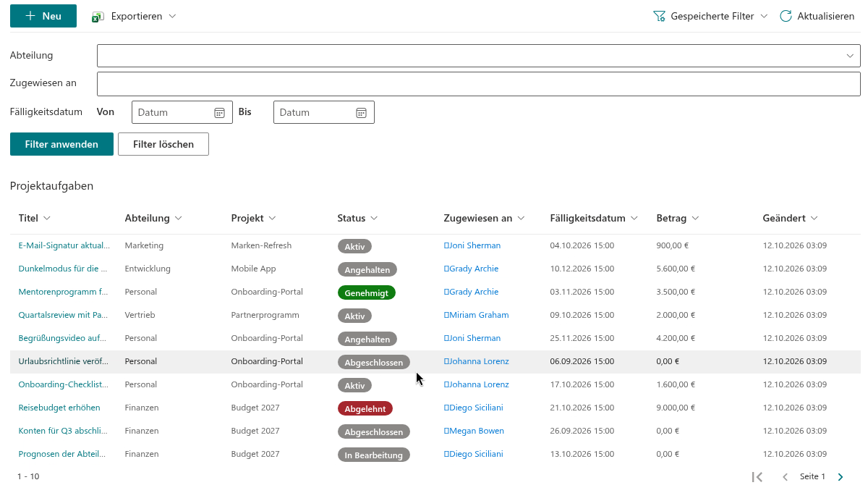Click due date 26.09.2026 15:00
The image size is (868, 493).
click(x=582, y=431)
